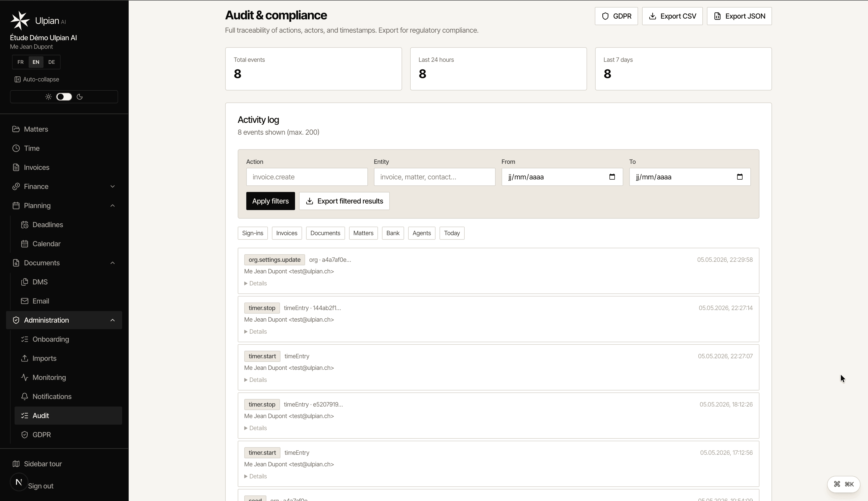Click the Audit list icon
Viewport: 868px width, 501px height.
pyautogui.click(x=24, y=416)
